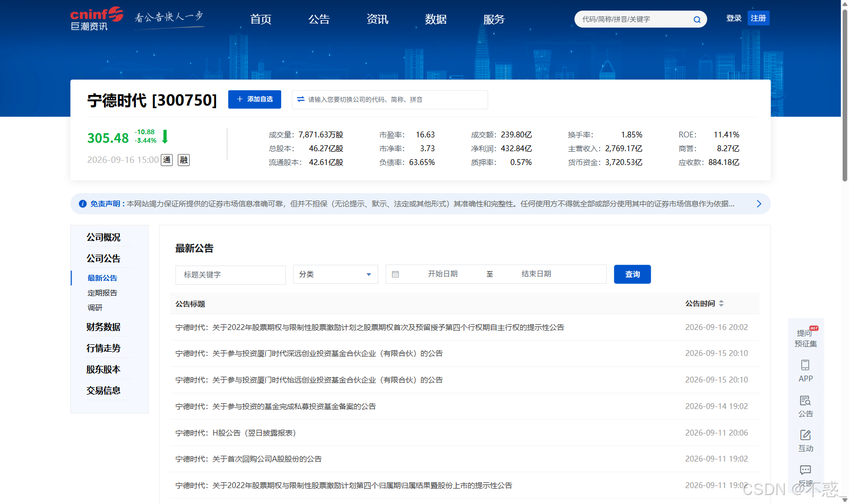Click the 添加自选 button
This screenshot has width=849, height=504.
click(255, 99)
